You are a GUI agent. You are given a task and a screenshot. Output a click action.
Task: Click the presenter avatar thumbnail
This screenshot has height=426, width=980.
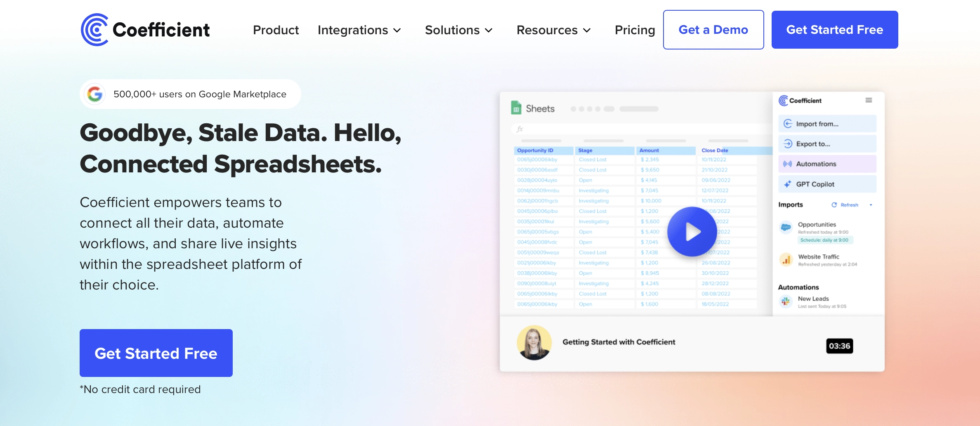point(534,343)
